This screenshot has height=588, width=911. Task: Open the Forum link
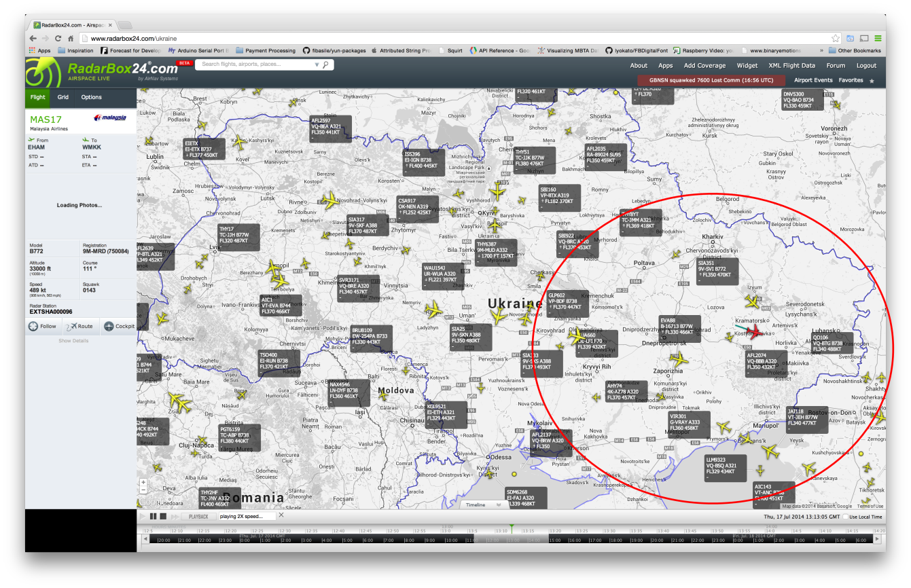click(836, 66)
